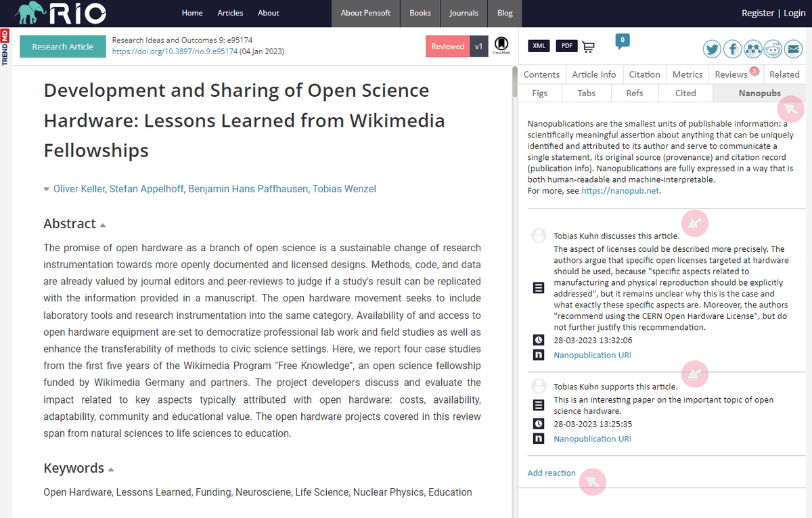This screenshot has width=812, height=518.
Task: Click the nanopub 'n' icon in the discusses entry
Action: (539, 355)
